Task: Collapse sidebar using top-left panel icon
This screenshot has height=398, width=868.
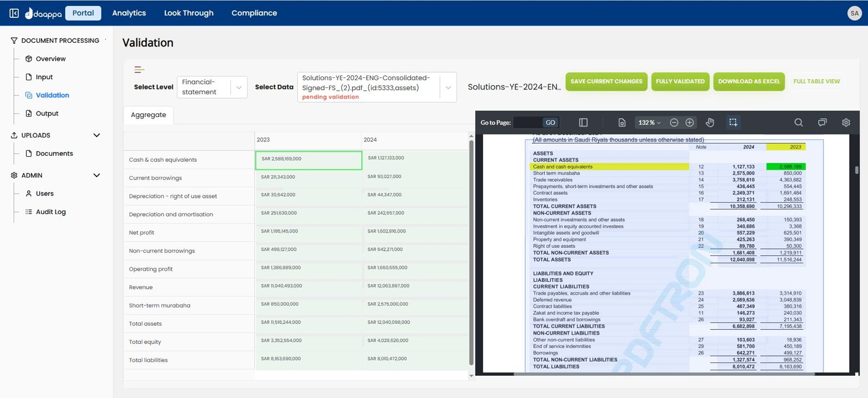Action: pos(14,13)
